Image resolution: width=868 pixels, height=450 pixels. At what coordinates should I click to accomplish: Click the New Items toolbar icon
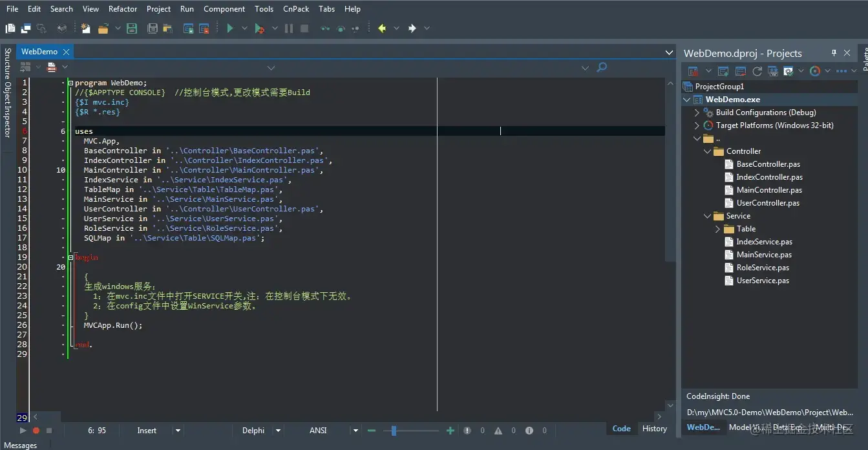86,28
